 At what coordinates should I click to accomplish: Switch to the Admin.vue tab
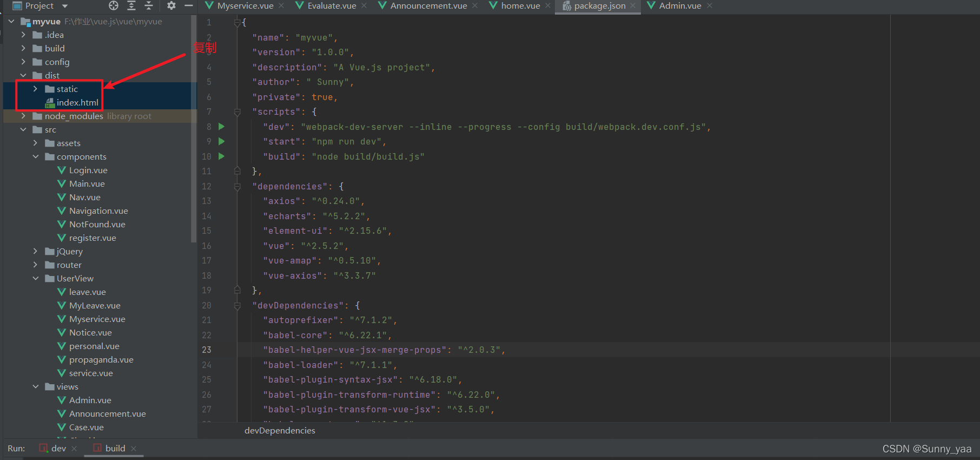pos(680,6)
